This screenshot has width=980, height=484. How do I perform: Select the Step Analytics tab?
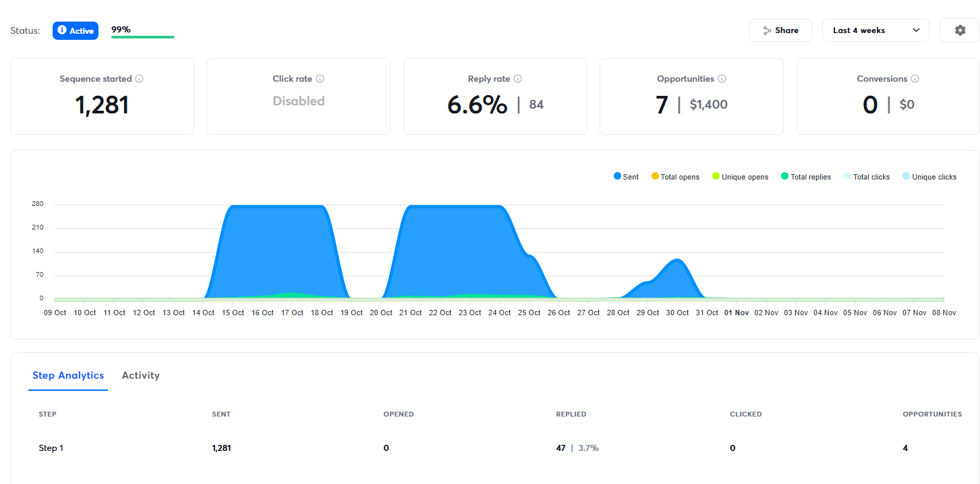coord(68,375)
